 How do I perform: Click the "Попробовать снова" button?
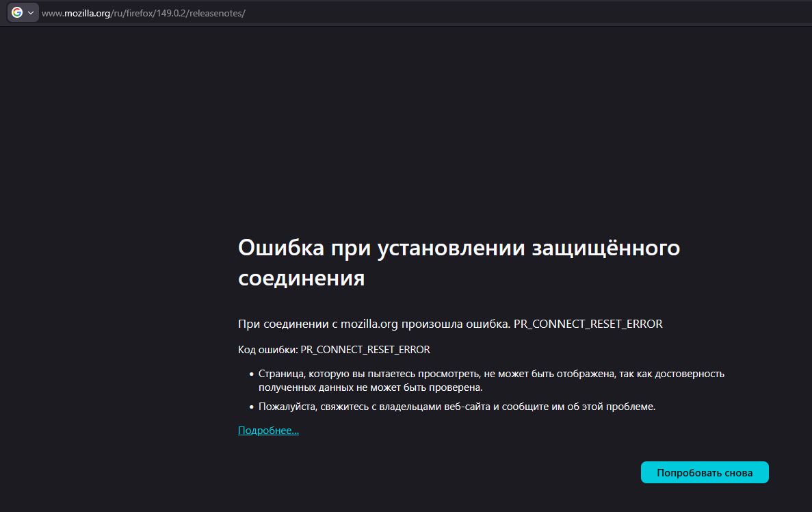click(x=705, y=472)
